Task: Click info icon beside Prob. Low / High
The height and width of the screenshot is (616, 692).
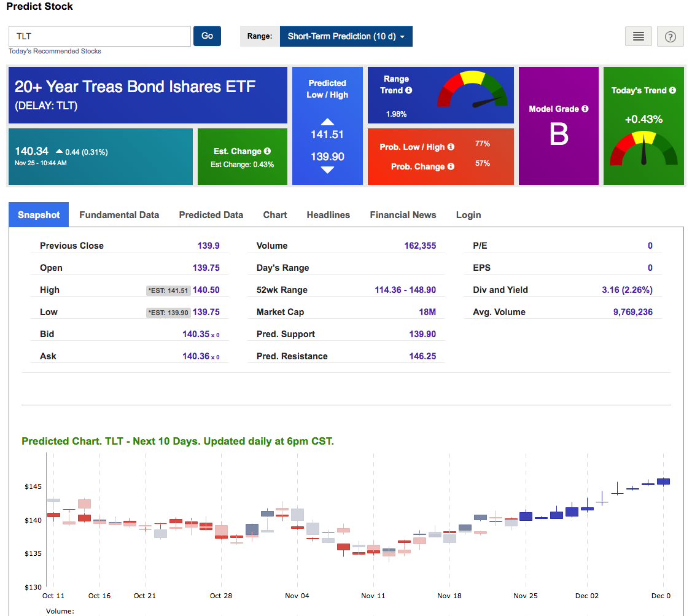Action: 451,147
